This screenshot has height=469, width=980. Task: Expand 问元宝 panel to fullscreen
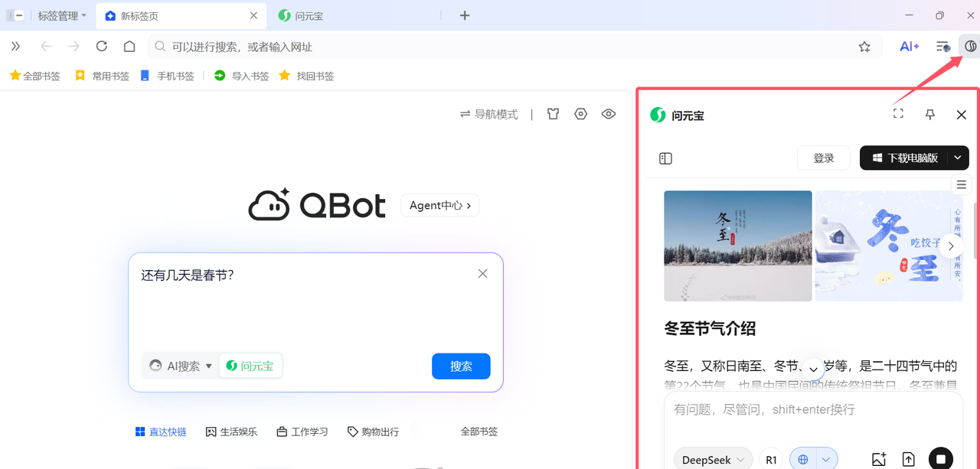coord(898,114)
